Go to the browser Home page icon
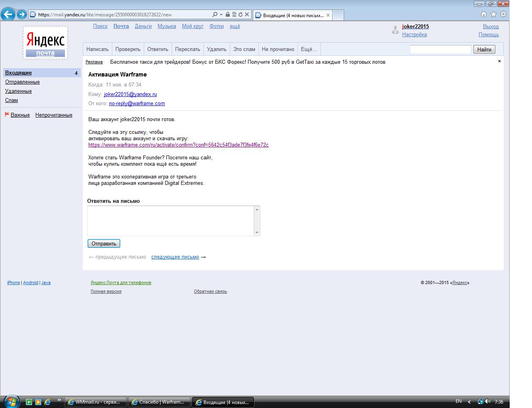This screenshot has width=532, height=408. click(x=484, y=14)
